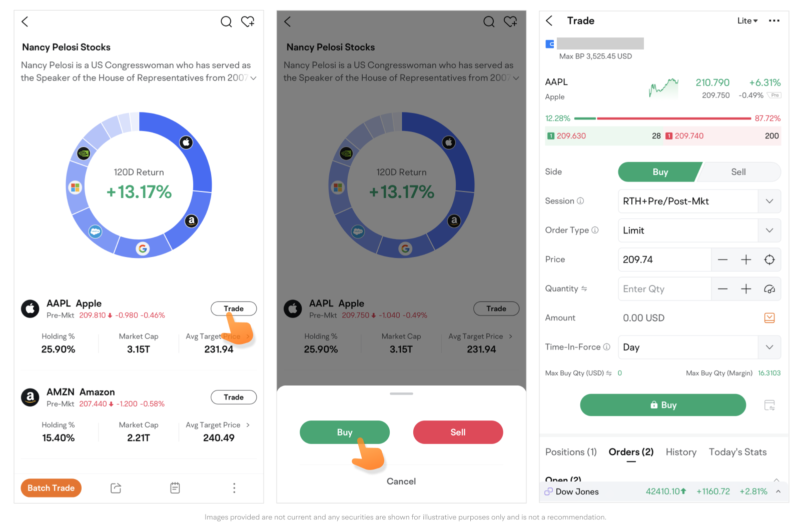The width and height of the screenshot is (803, 532).
Task: Click the Enter Qty input field
Action: point(664,289)
